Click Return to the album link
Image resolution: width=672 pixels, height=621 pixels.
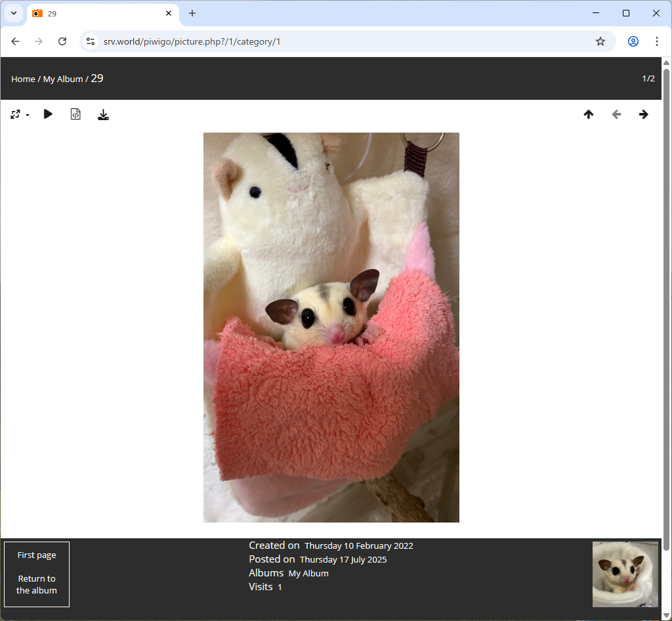pos(37,585)
